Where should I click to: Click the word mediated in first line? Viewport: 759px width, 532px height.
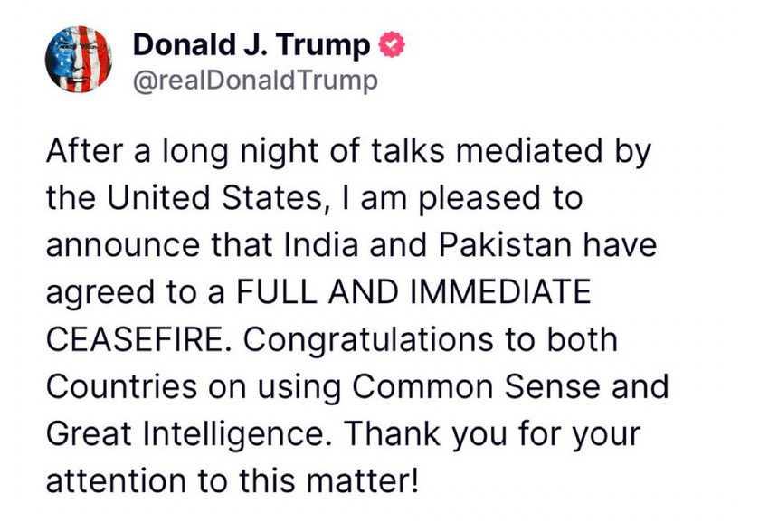pyautogui.click(x=528, y=150)
